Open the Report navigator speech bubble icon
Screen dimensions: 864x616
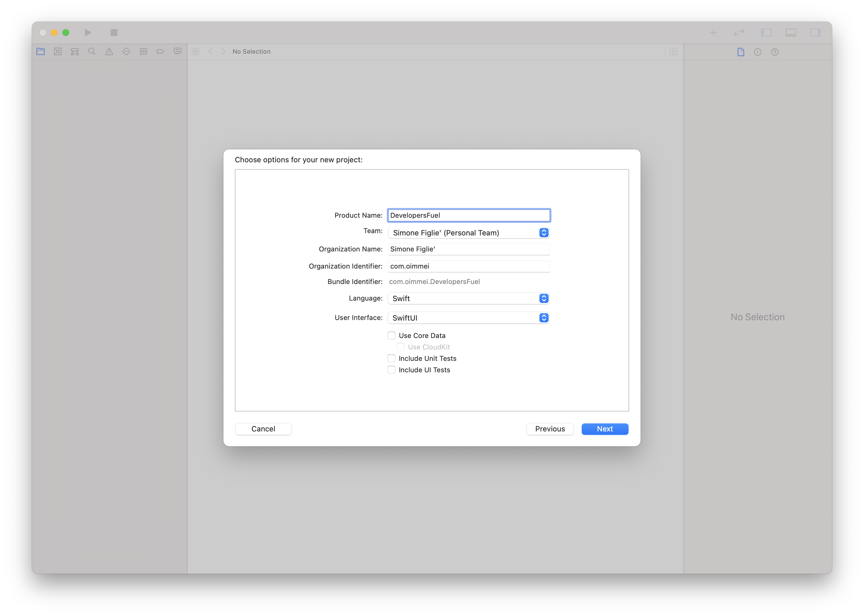click(x=177, y=51)
